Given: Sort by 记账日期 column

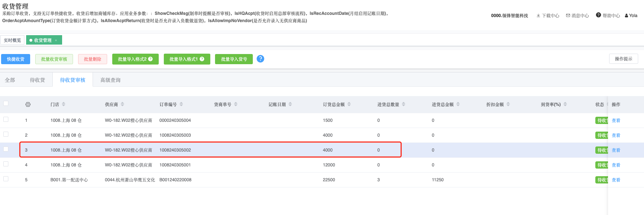Looking at the screenshot, I should coord(290,104).
